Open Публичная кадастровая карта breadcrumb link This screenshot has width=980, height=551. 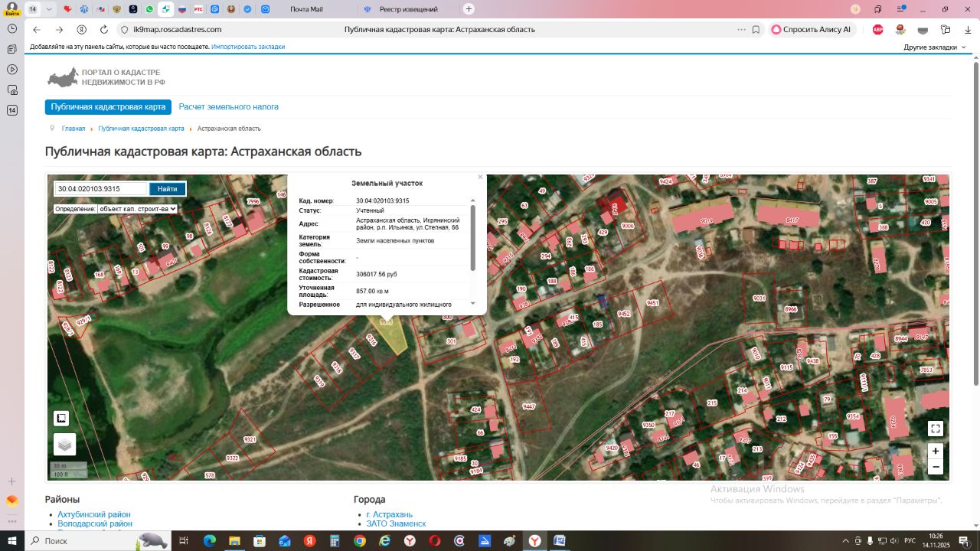click(x=141, y=129)
